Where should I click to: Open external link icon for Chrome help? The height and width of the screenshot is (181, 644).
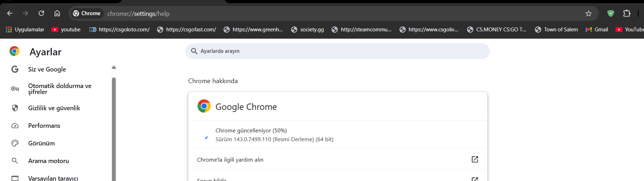[475, 160]
